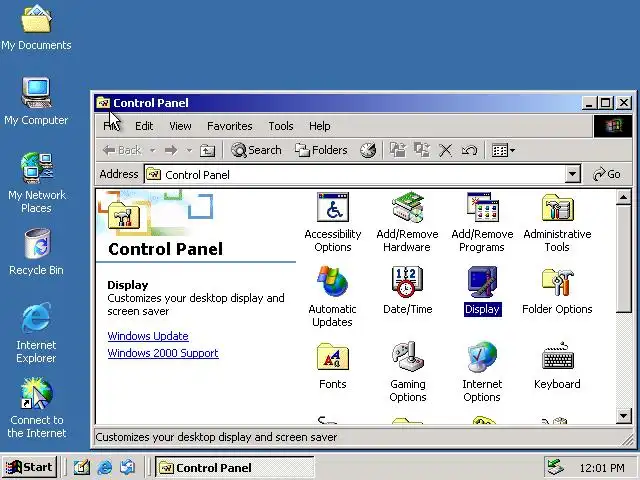Click the network tray icon

[556, 467]
